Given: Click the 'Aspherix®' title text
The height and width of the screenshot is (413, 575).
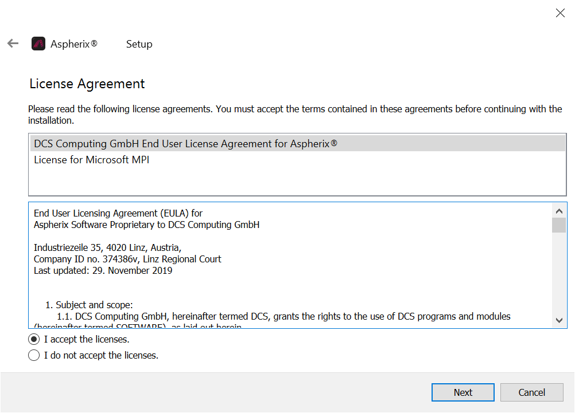Looking at the screenshot, I should (74, 44).
